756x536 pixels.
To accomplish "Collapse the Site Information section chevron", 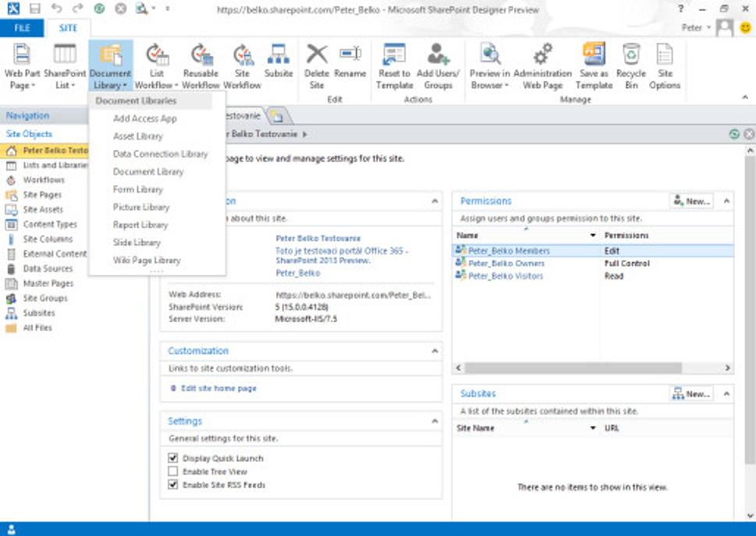I will coord(435,201).
